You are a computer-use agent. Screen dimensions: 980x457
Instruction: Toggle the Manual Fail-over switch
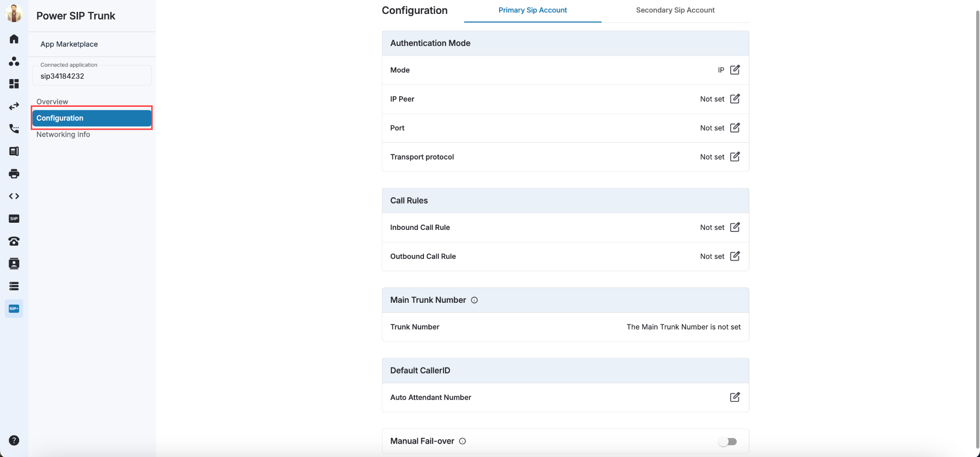tap(727, 442)
